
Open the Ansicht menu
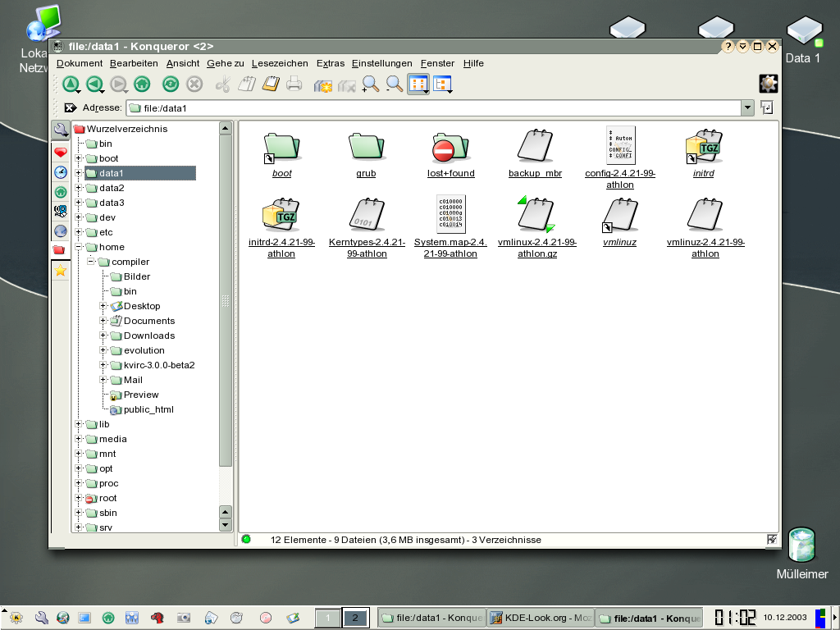point(183,63)
